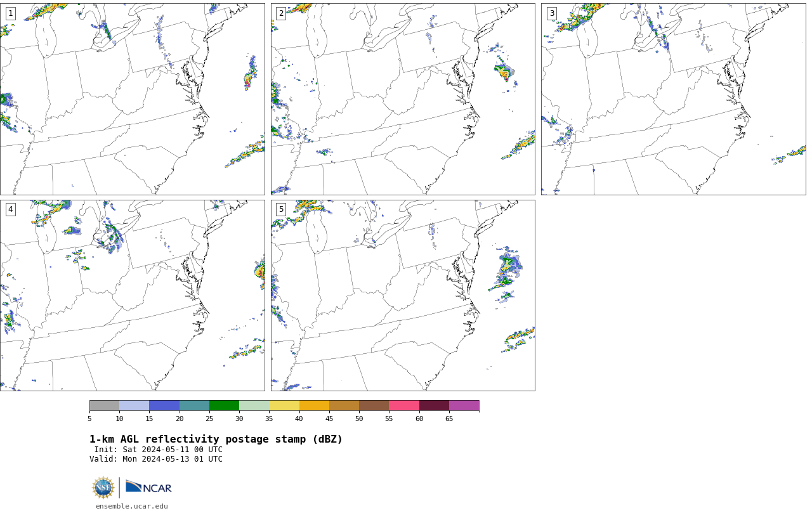The height and width of the screenshot is (513, 812).
Task: Click the reflectivity postage stamp title
Action: tap(216, 439)
